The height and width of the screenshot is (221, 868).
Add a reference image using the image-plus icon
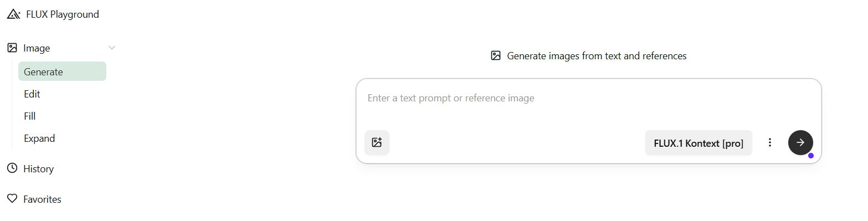377,142
